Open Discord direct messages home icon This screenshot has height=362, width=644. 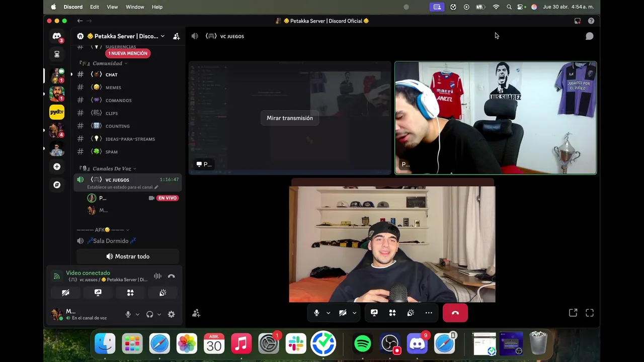point(57,36)
